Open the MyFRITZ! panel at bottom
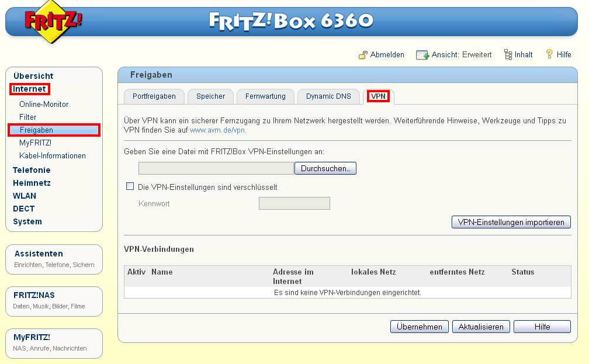Image resolution: width=589 pixels, height=364 pixels. [54, 344]
